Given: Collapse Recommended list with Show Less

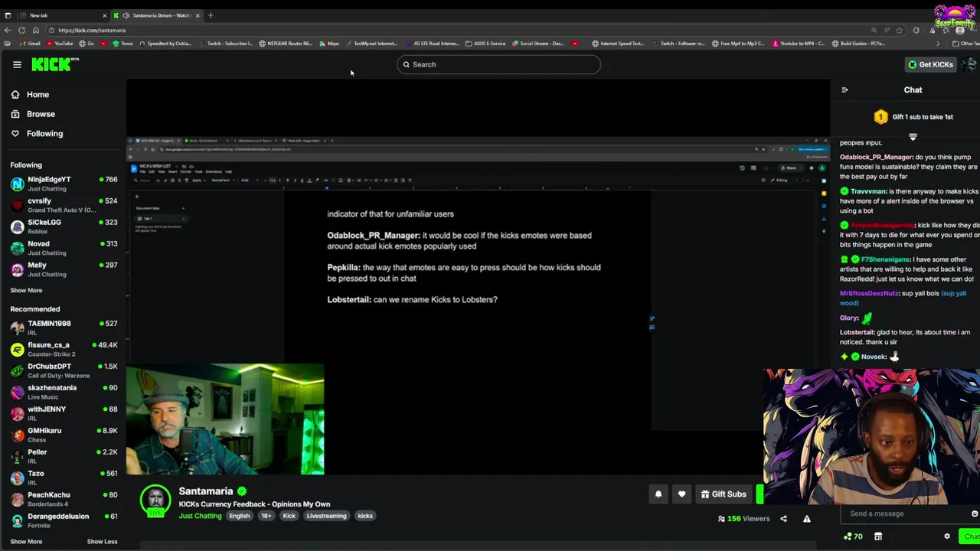Looking at the screenshot, I should click(102, 541).
